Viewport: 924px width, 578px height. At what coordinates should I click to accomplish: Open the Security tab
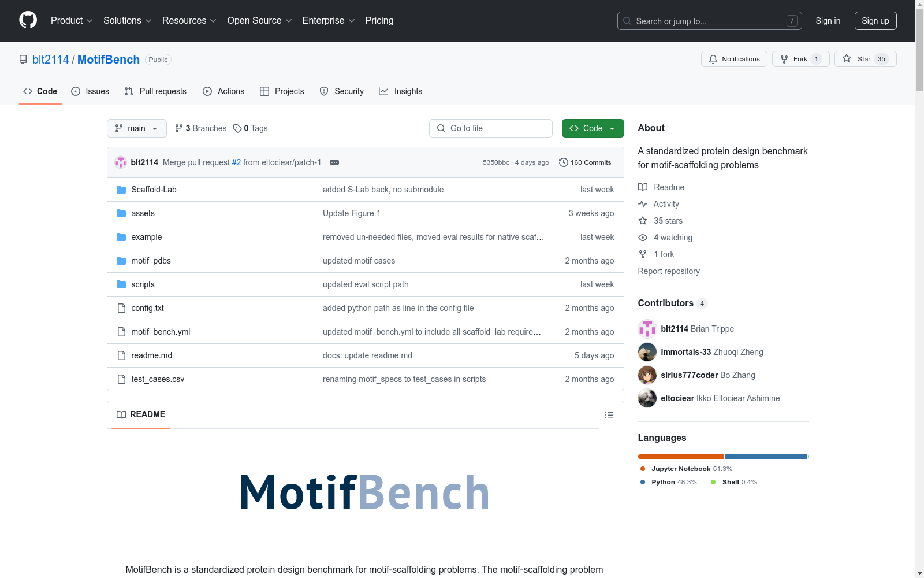click(342, 91)
